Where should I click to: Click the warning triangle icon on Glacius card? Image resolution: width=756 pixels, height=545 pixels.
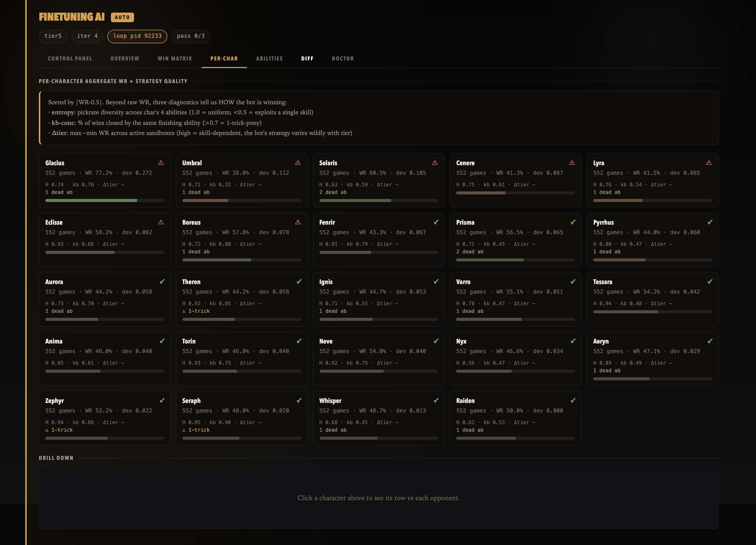pos(161,162)
